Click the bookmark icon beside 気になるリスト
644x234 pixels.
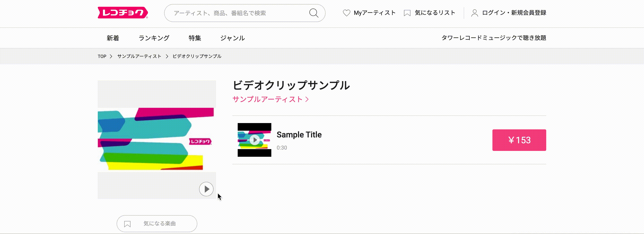pyautogui.click(x=407, y=13)
